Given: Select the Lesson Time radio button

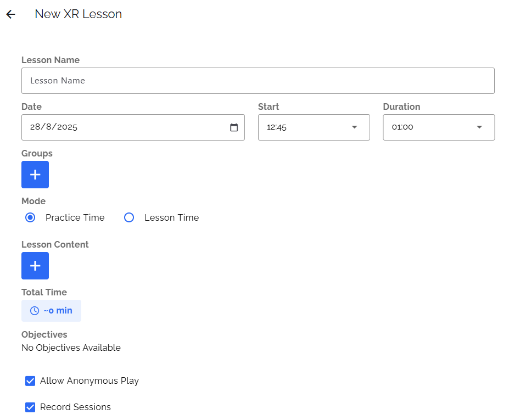Looking at the screenshot, I should tap(129, 217).
